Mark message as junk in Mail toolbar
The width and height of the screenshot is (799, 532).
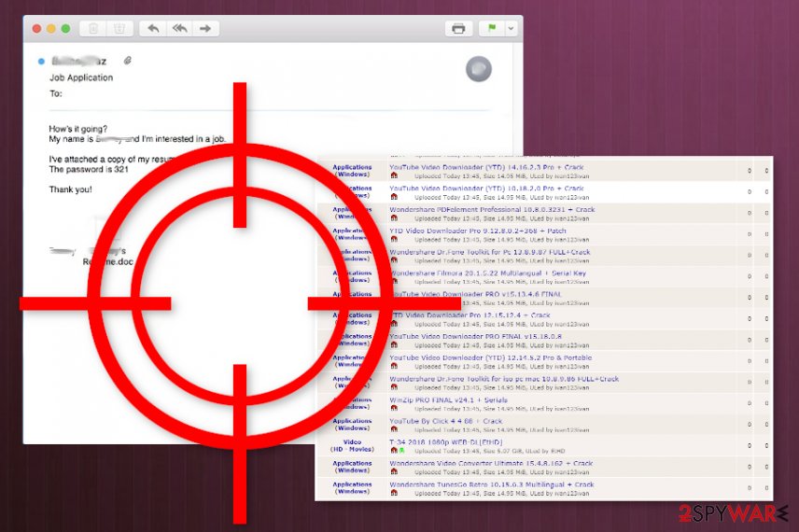pyautogui.click(x=119, y=29)
